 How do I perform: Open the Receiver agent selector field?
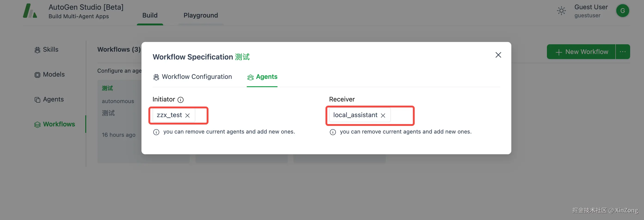(401, 116)
